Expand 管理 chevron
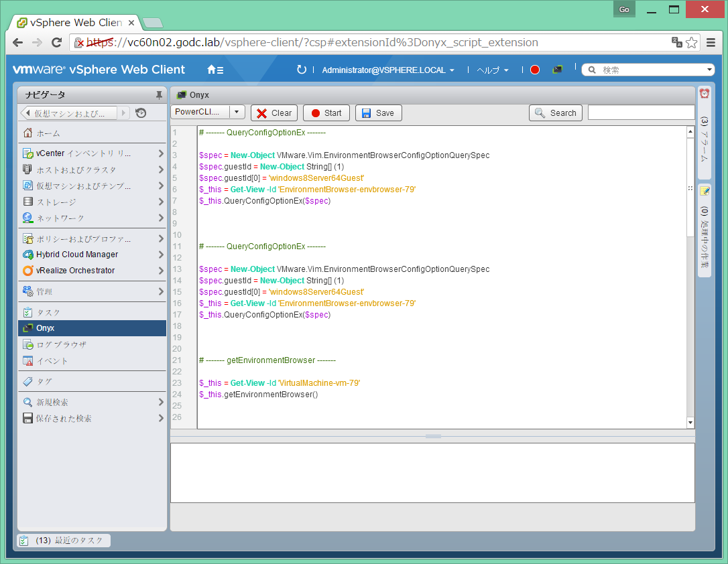728x564 pixels. tap(161, 291)
